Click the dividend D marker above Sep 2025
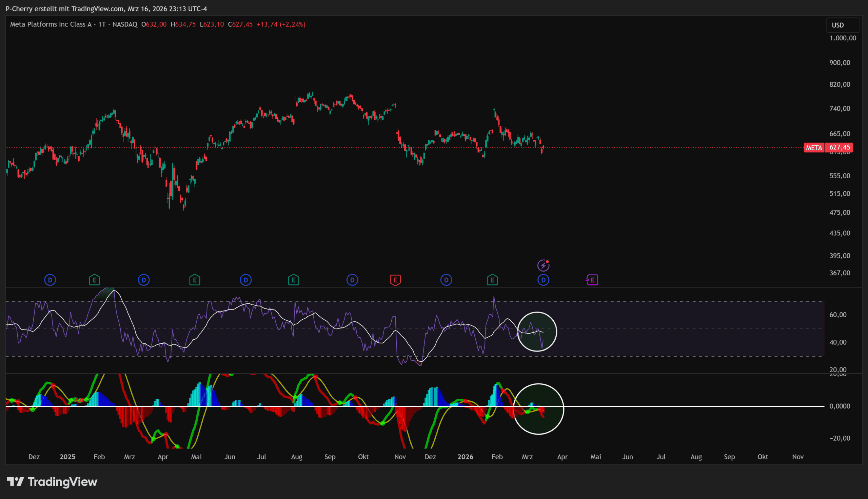 pyautogui.click(x=352, y=280)
